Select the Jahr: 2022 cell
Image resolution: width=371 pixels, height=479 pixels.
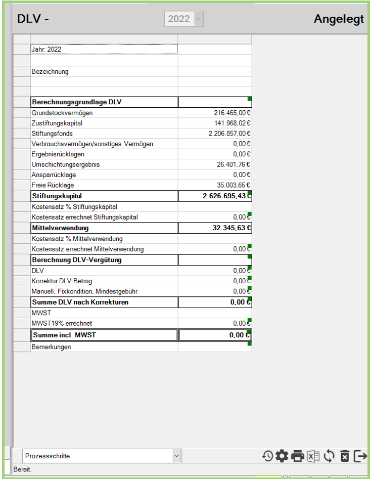click(104, 49)
